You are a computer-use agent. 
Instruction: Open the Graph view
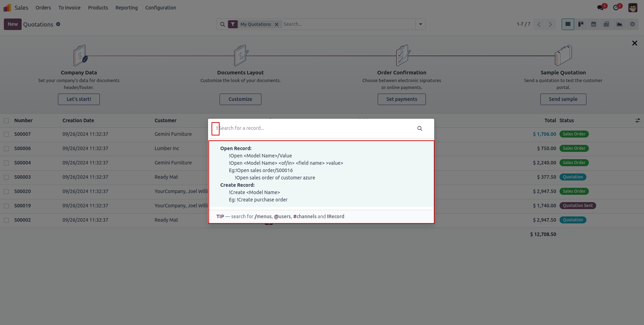[619, 24]
